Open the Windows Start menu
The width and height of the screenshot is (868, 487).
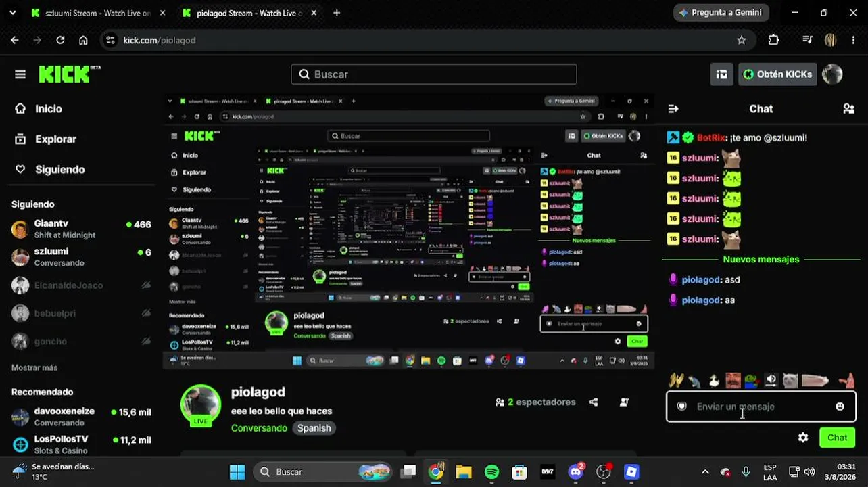[237, 471]
